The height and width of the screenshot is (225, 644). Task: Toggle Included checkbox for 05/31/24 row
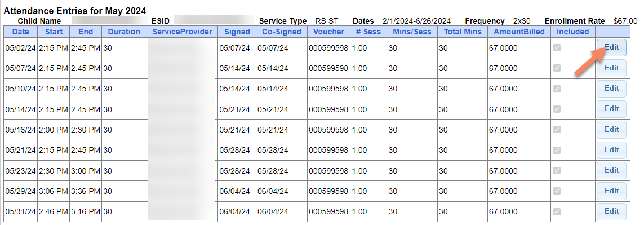(x=557, y=212)
